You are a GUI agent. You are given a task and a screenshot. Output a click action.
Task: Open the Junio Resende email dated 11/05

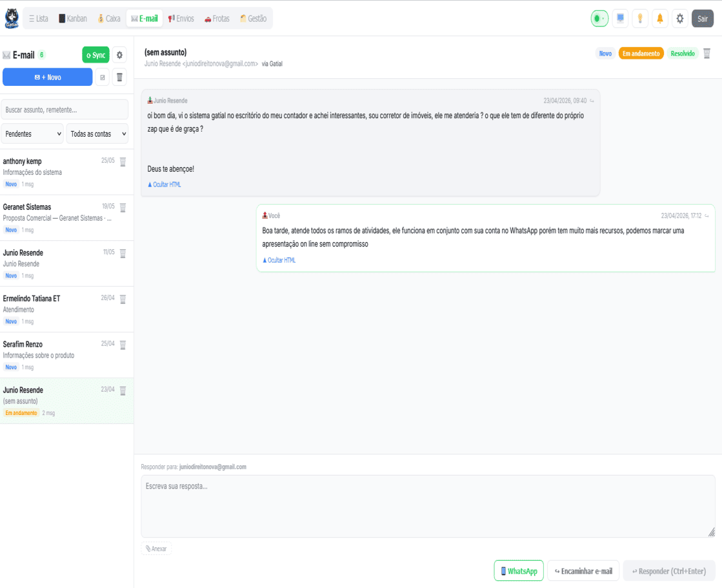tap(66, 263)
